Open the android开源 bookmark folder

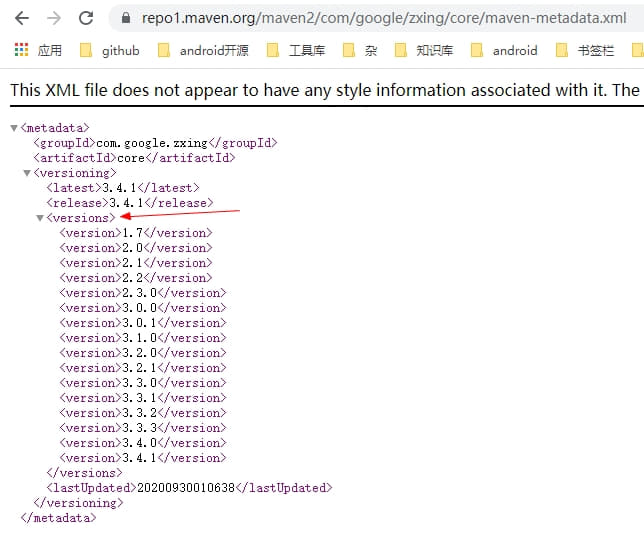tap(203, 51)
